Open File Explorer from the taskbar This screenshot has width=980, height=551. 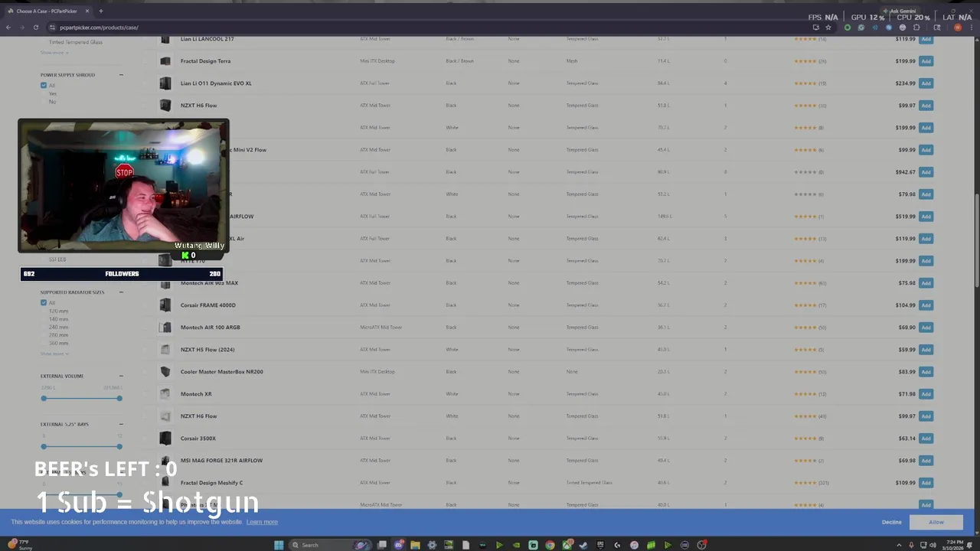(415, 545)
